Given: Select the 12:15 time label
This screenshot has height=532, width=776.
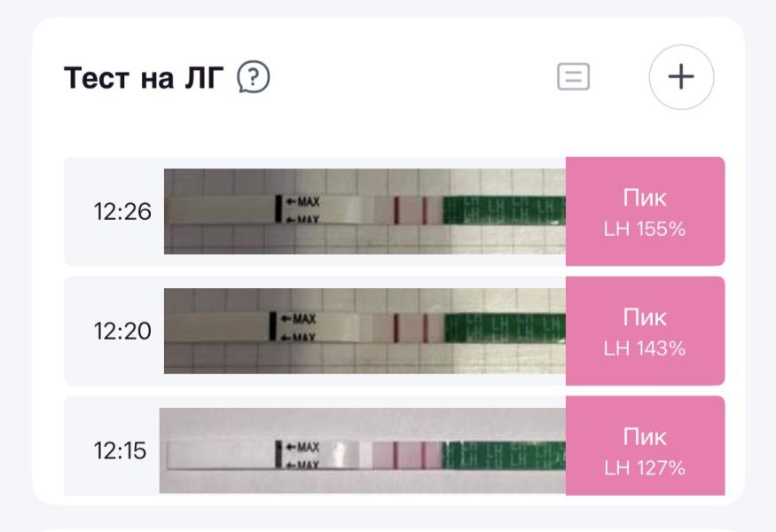Looking at the screenshot, I should tap(121, 450).
